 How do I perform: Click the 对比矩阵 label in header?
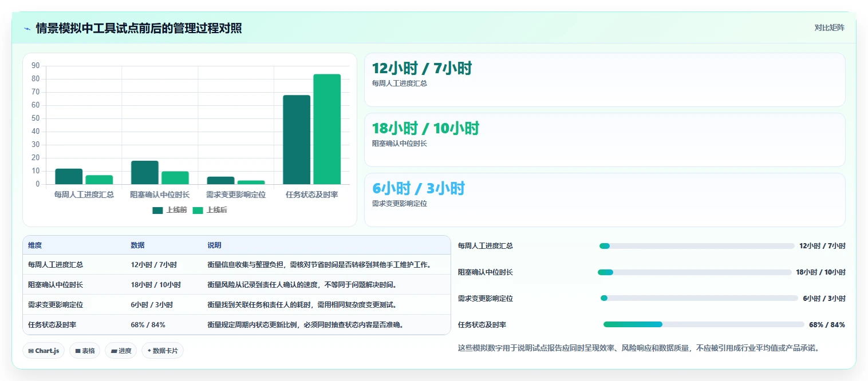point(829,27)
